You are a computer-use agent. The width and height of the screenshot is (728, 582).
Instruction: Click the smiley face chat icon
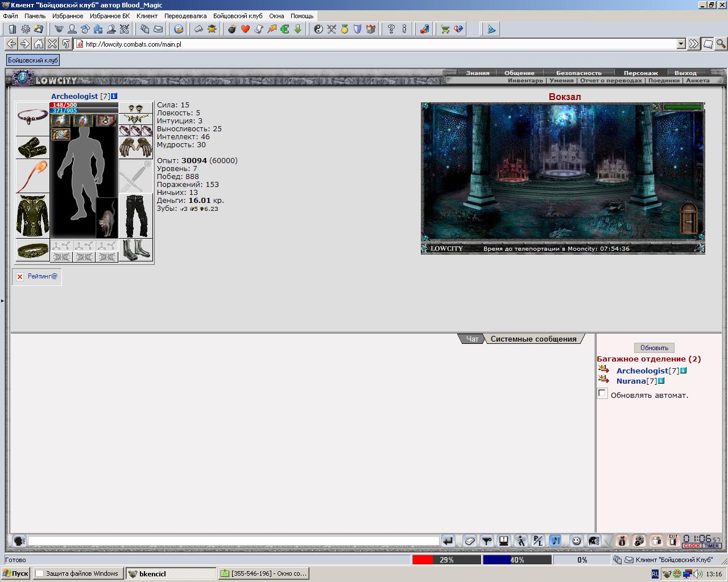577,541
